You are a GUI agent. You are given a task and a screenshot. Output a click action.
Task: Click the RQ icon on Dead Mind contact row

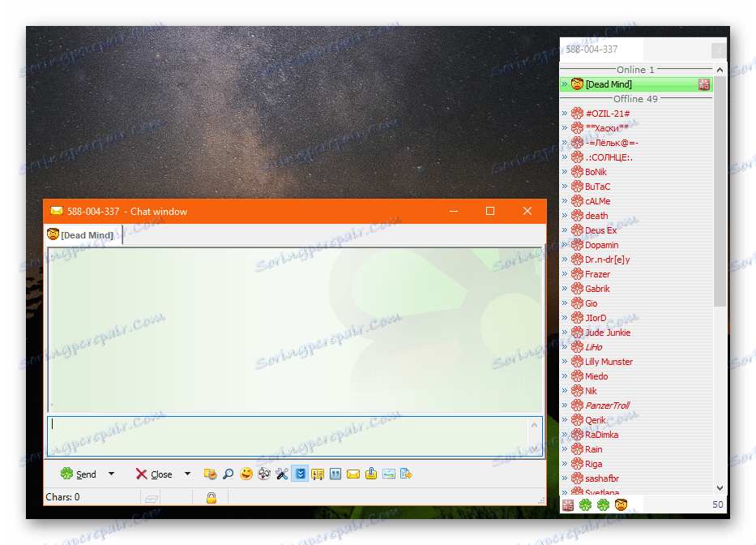click(704, 84)
